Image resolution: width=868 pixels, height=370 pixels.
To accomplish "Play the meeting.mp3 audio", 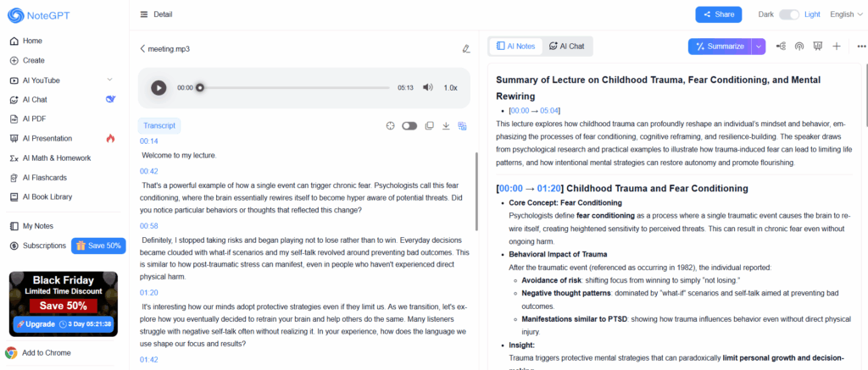I will tap(159, 87).
